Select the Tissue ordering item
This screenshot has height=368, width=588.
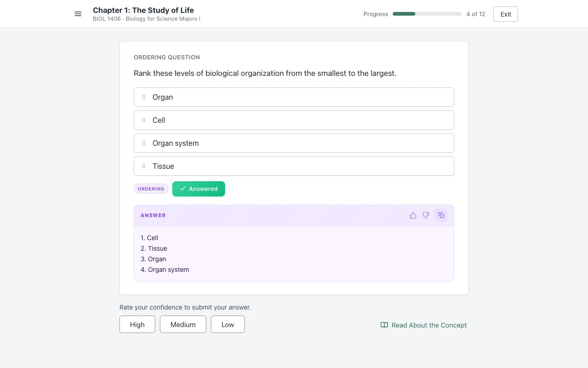coord(294,166)
